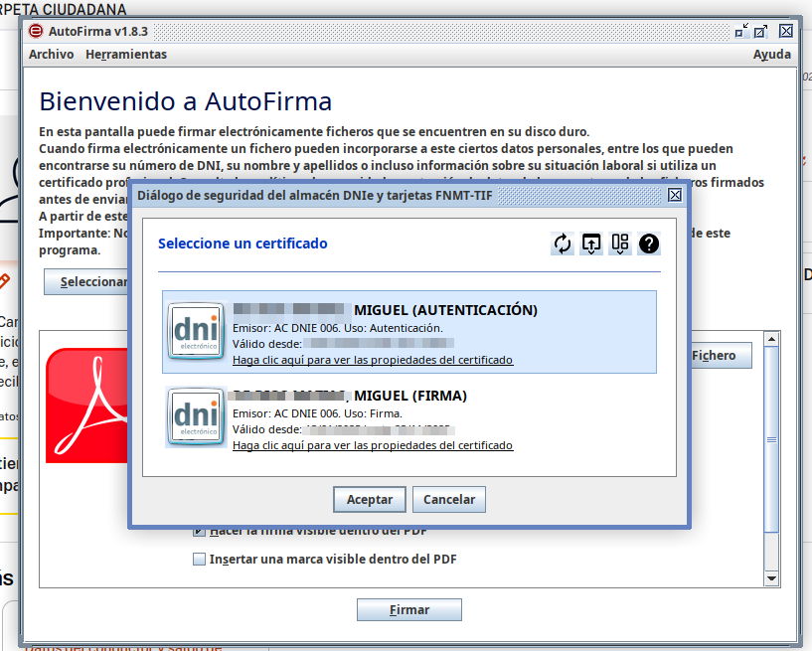Open the help question mark icon
This screenshot has height=651, width=812.
click(x=649, y=244)
